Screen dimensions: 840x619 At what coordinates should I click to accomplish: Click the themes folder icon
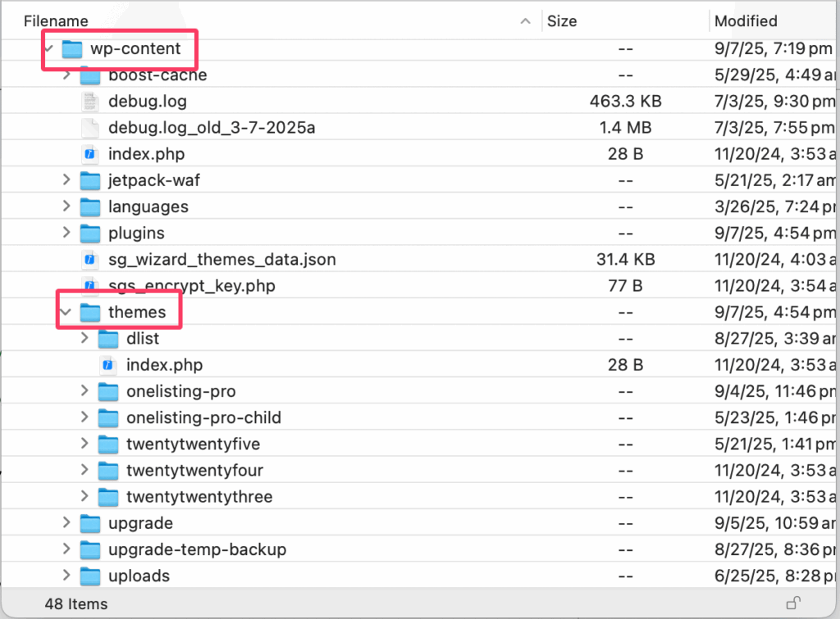click(x=90, y=312)
